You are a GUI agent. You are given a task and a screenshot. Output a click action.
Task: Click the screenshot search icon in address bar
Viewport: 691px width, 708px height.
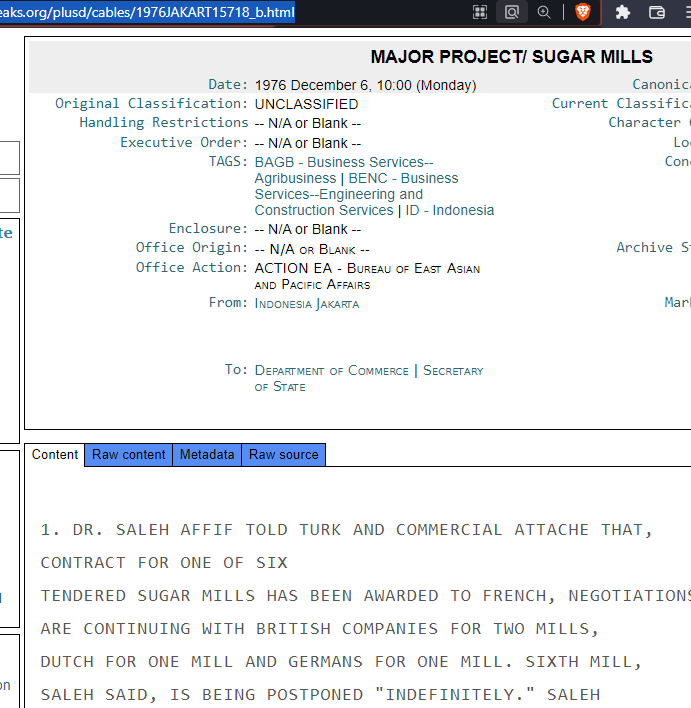coord(512,12)
